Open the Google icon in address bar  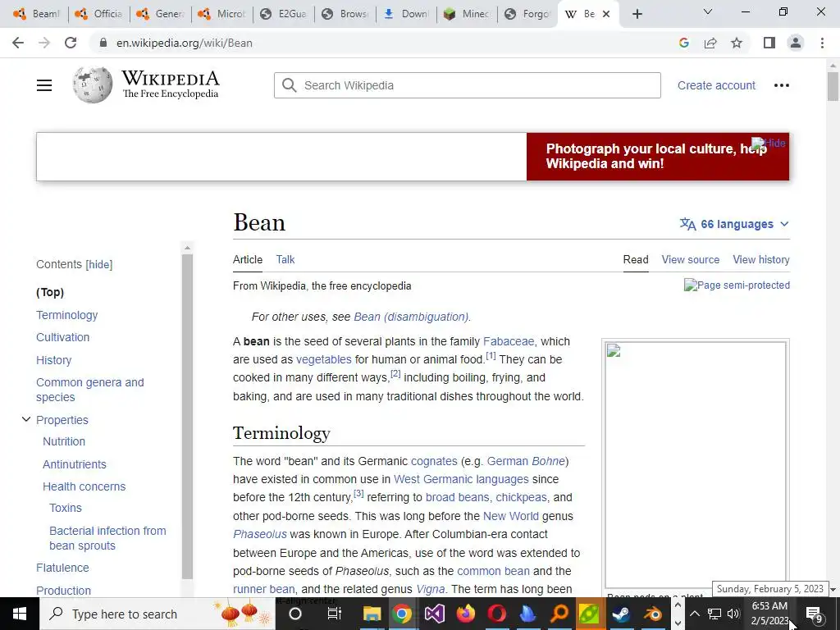click(x=683, y=43)
